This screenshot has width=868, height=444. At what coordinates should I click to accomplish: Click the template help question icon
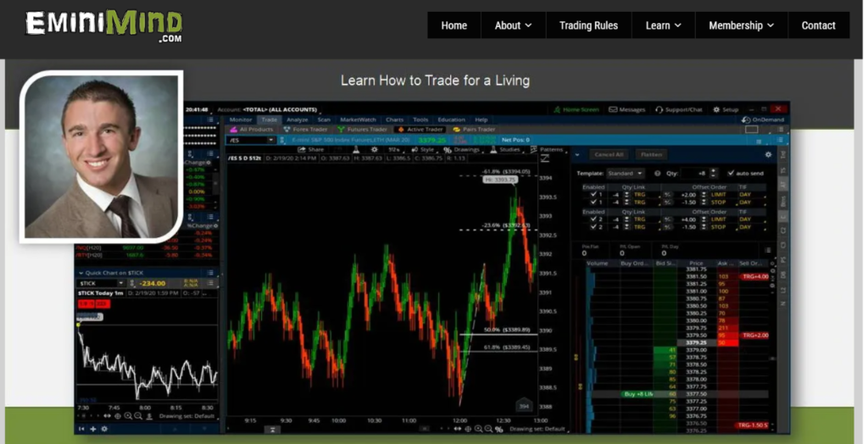[657, 174]
